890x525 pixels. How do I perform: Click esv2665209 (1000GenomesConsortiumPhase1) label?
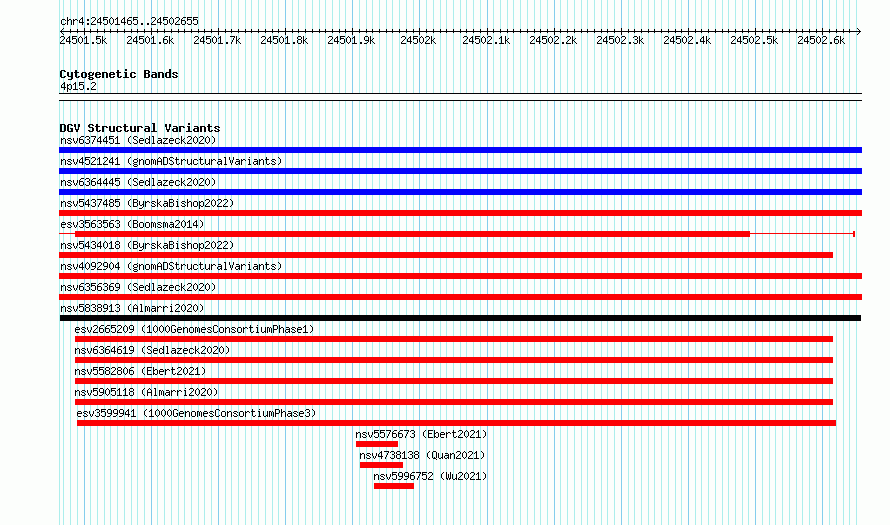coord(194,329)
